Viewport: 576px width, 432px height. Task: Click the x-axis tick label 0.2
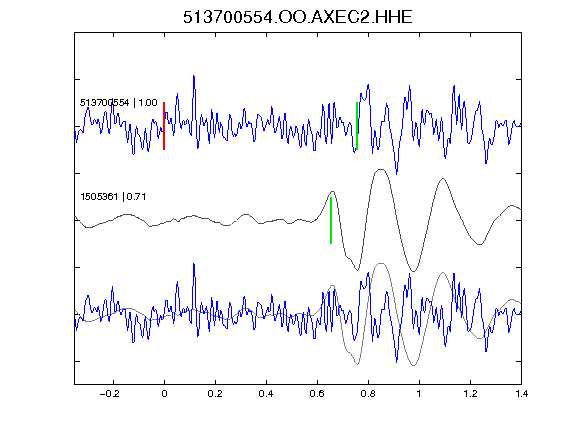pyautogui.click(x=215, y=394)
